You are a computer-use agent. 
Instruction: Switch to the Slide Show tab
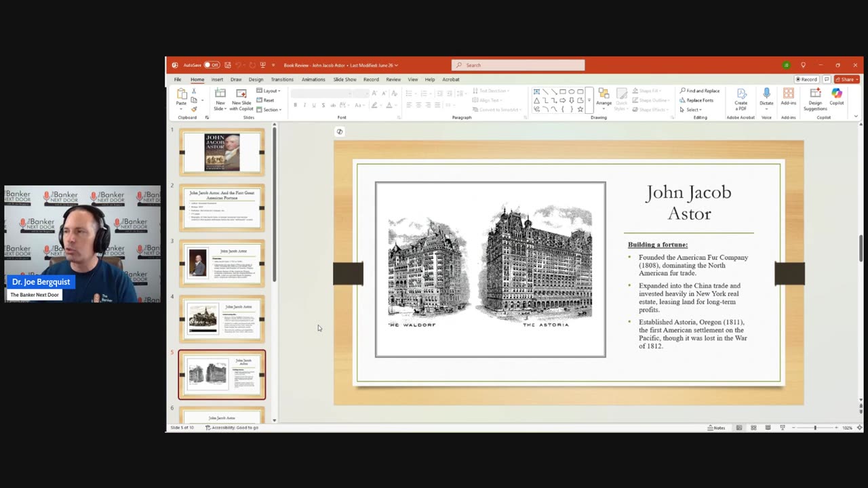click(344, 79)
